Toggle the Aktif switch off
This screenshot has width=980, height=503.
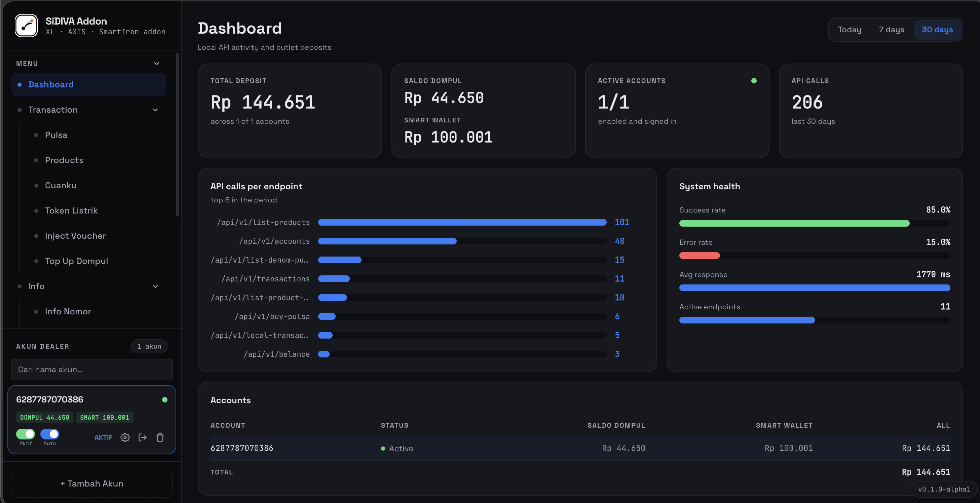[26, 434]
